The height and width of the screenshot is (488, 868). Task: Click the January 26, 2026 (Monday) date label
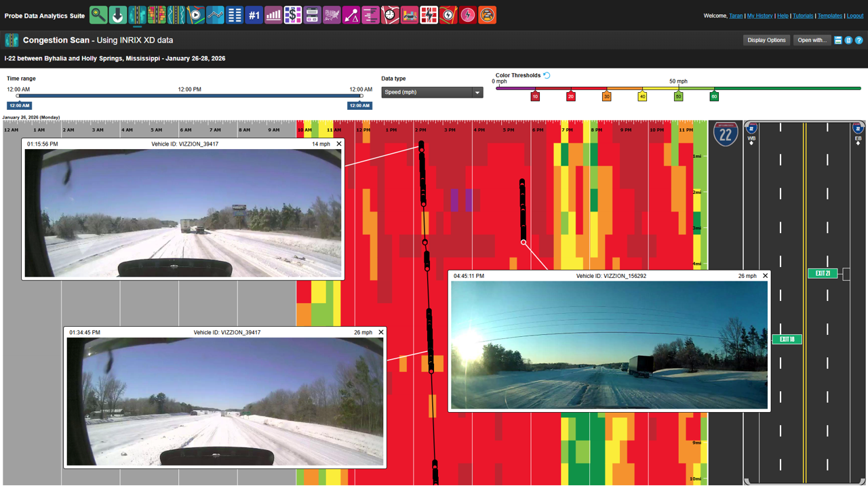coord(31,117)
